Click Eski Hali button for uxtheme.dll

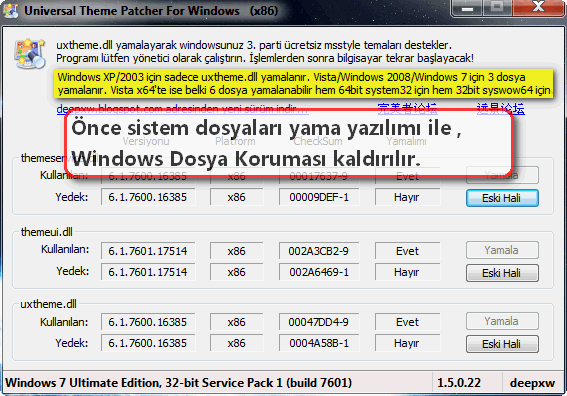(502, 344)
